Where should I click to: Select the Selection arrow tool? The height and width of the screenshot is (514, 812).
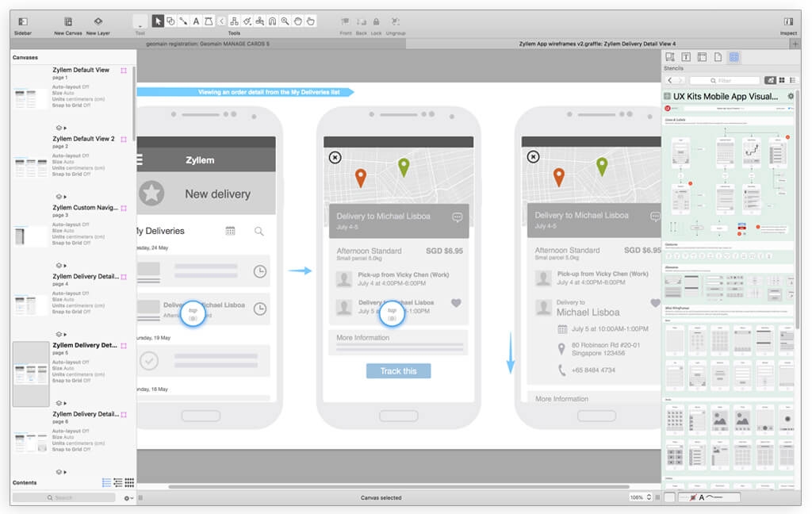click(158, 21)
